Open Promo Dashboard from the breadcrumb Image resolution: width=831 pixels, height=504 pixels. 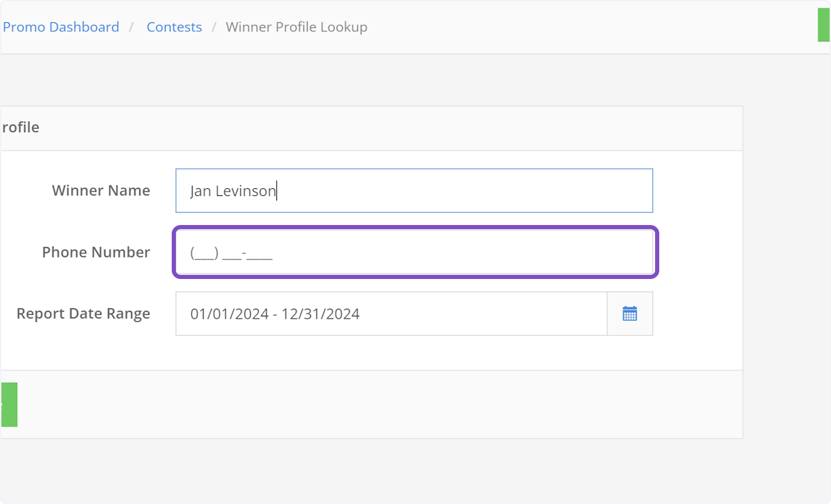61,26
